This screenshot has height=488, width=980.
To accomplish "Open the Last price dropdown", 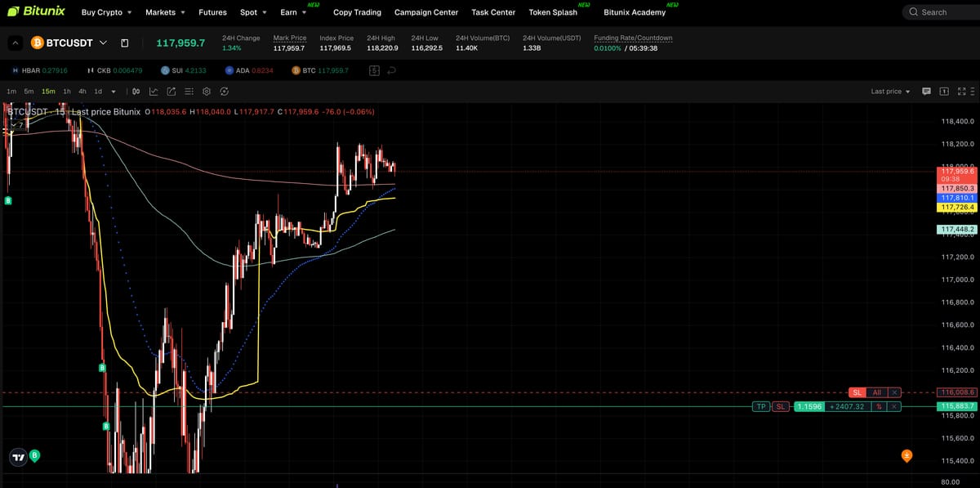I will (891, 92).
